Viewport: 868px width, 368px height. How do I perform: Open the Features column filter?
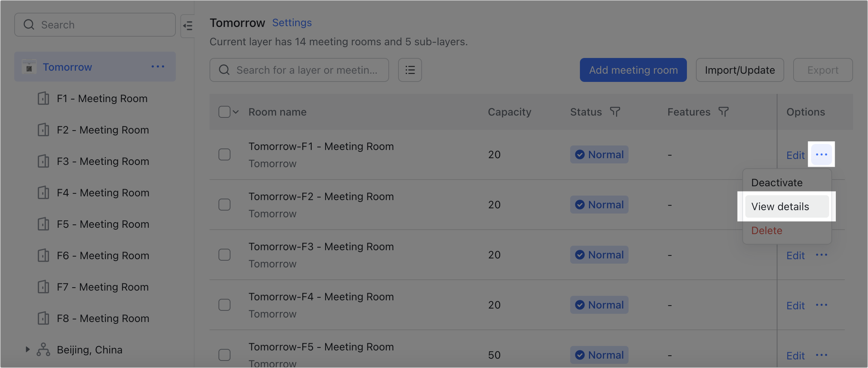tap(724, 112)
